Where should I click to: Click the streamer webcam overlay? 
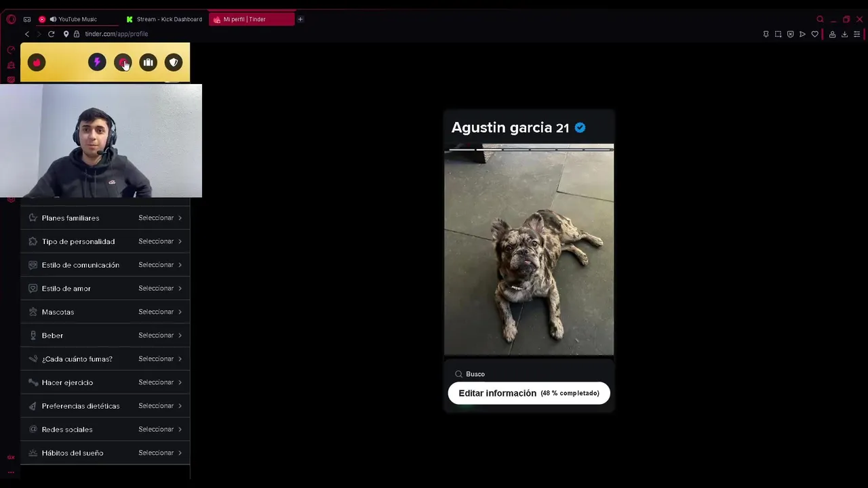pos(101,140)
